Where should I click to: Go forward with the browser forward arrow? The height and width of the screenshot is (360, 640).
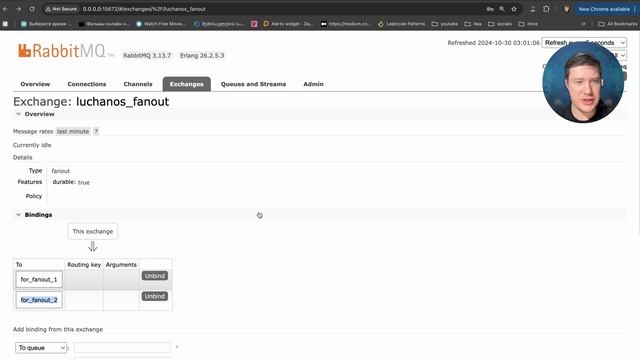click(x=19, y=9)
